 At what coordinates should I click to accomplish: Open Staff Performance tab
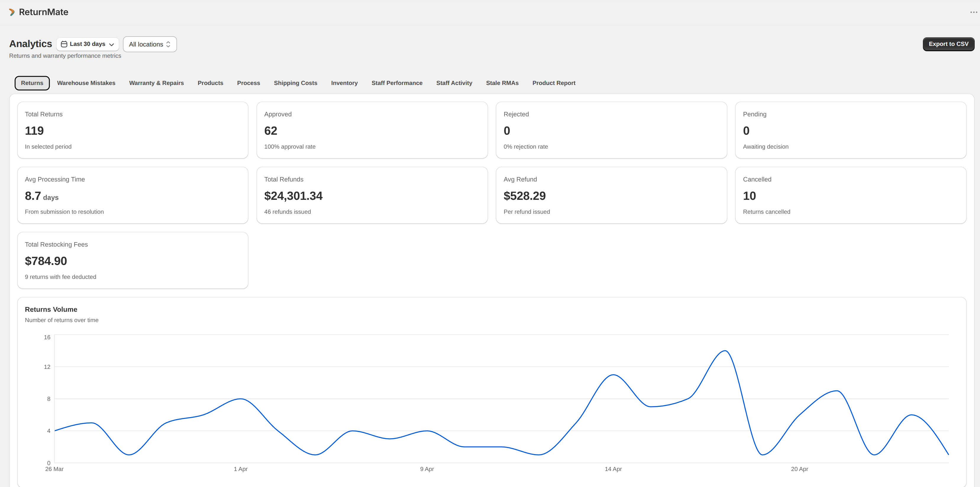click(397, 83)
